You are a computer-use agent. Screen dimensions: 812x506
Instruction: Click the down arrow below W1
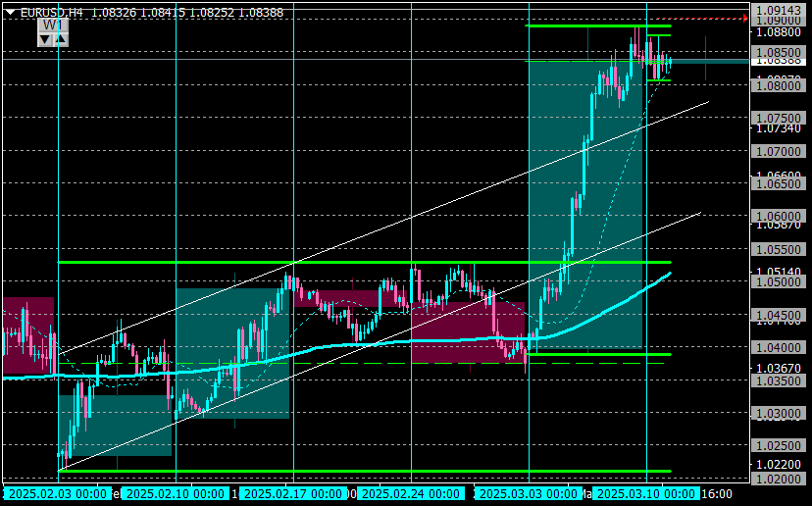coord(45,39)
